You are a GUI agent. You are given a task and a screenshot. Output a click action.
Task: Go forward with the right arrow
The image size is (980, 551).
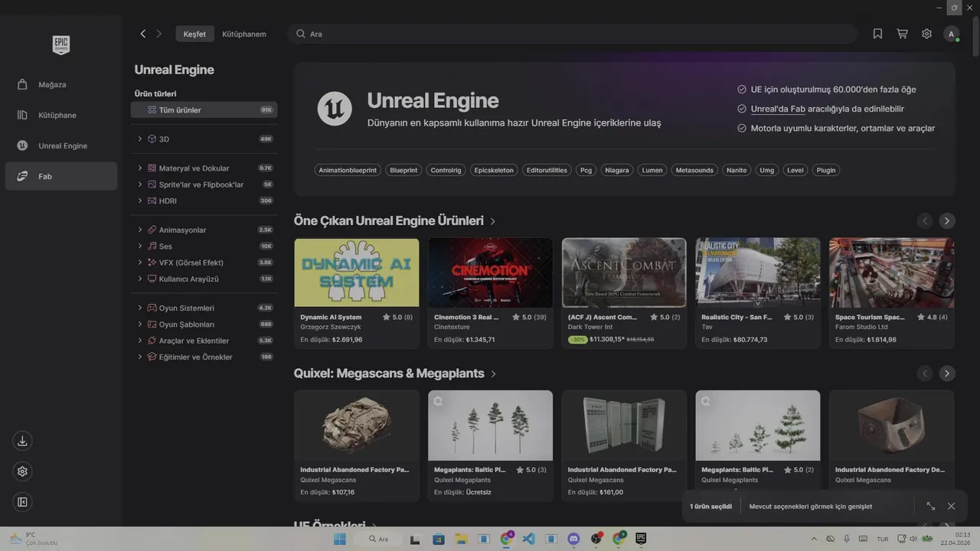click(159, 34)
